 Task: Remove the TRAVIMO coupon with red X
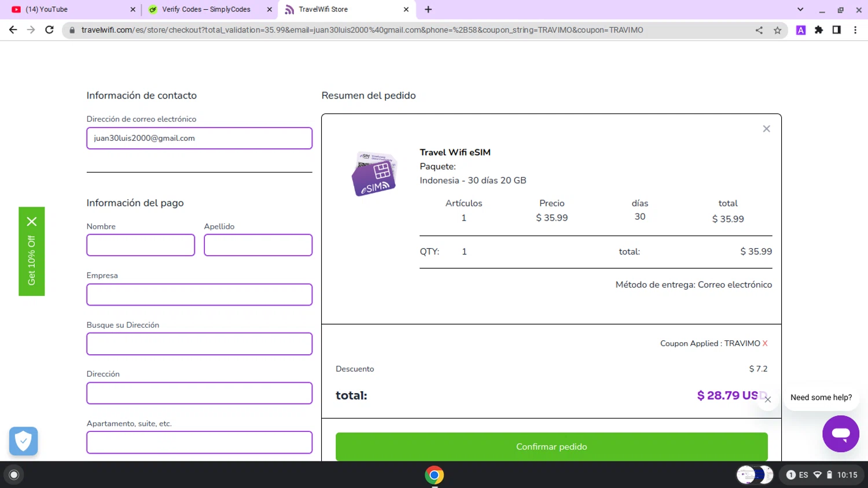(x=765, y=343)
